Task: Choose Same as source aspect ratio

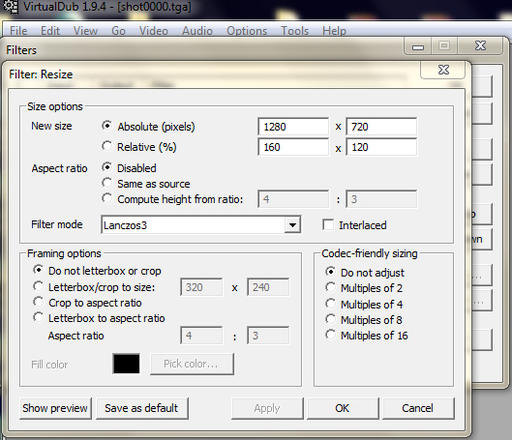Action: [x=107, y=183]
